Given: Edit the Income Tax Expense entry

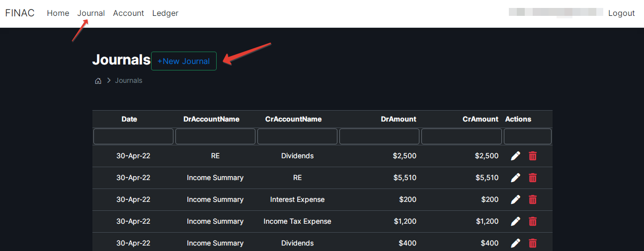Looking at the screenshot, I should pos(515,221).
